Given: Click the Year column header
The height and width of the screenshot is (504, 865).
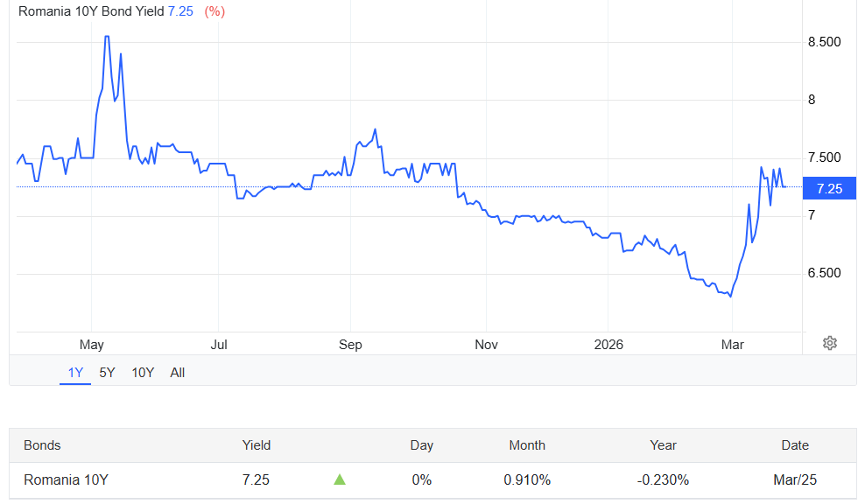Looking at the screenshot, I should [664, 445].
